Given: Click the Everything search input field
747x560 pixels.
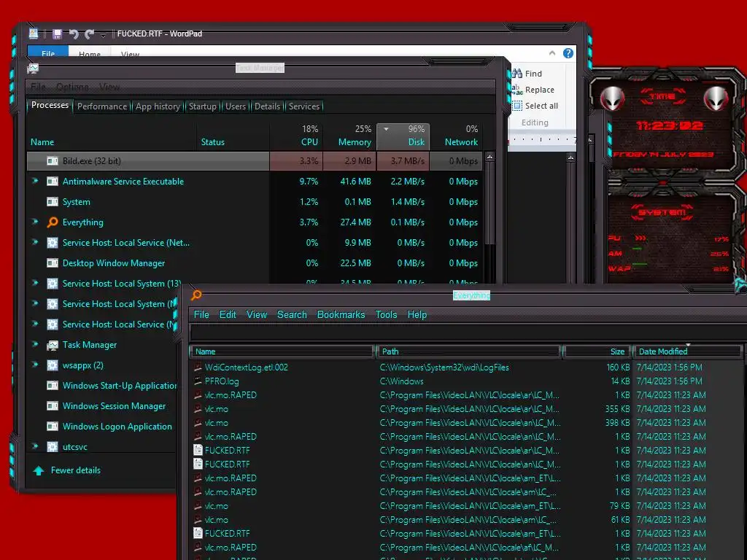Looking at the screenshot, I should point(468,332).
